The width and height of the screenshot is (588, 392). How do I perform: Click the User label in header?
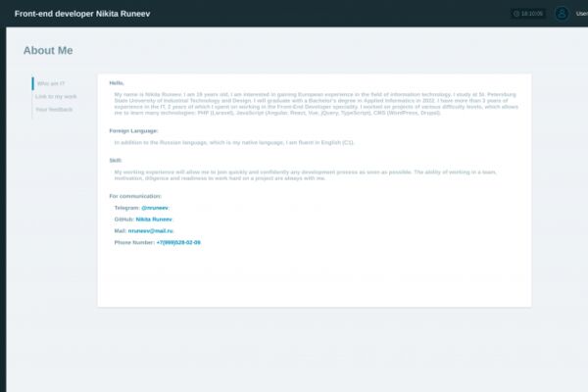click(582, 14)
